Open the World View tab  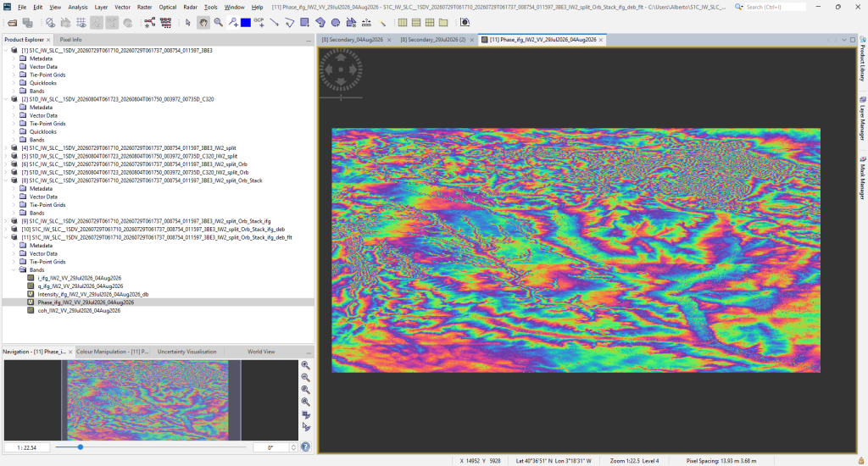[x=261, y=352]
